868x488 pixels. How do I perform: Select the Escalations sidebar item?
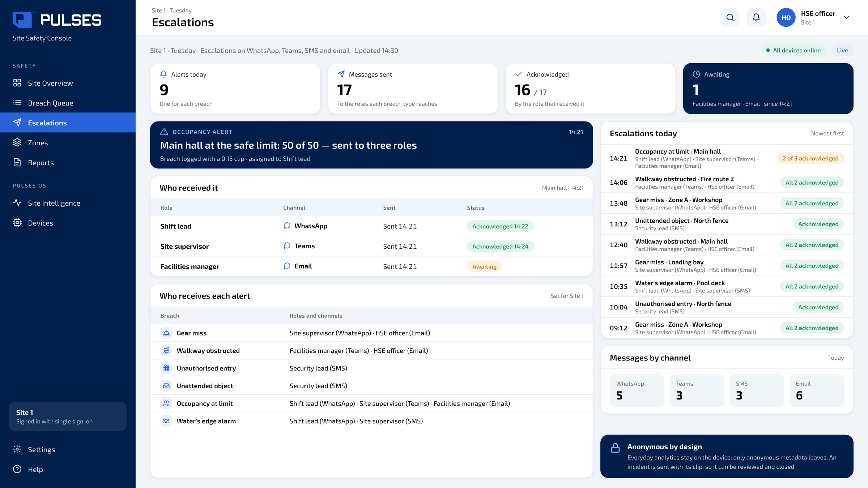68,123
